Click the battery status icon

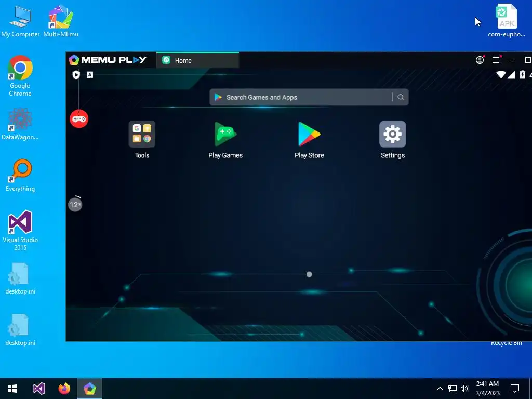click(523, 75)
